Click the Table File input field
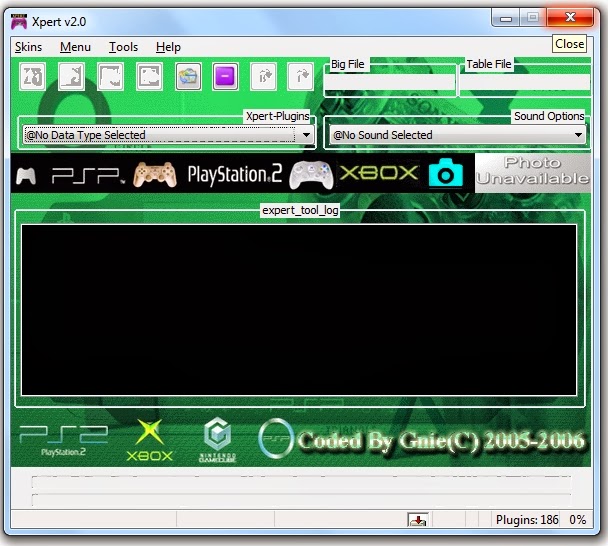The height and width of the screenshot is (546, 608). tap(525, 82)
